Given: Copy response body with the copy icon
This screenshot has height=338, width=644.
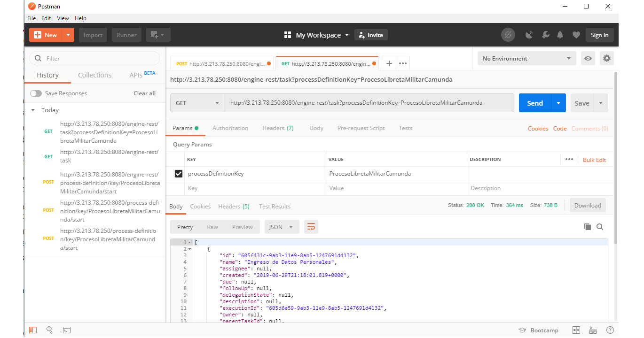Looking at the screenshot, I should 588,227.
